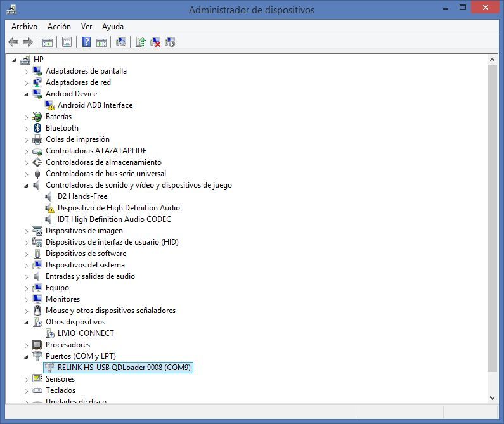Click the Baterías category icon
The width and height of the screenshot is (504, 424).
[37, 117]
